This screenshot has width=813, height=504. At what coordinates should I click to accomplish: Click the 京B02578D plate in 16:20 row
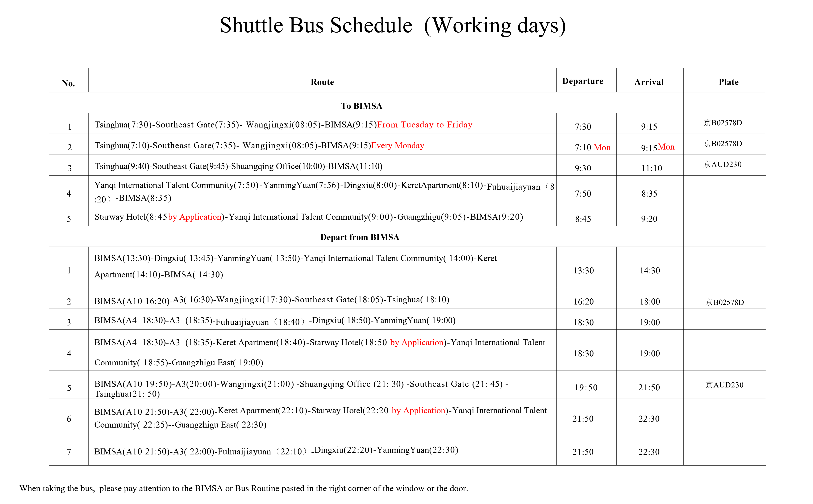[724, 302]
